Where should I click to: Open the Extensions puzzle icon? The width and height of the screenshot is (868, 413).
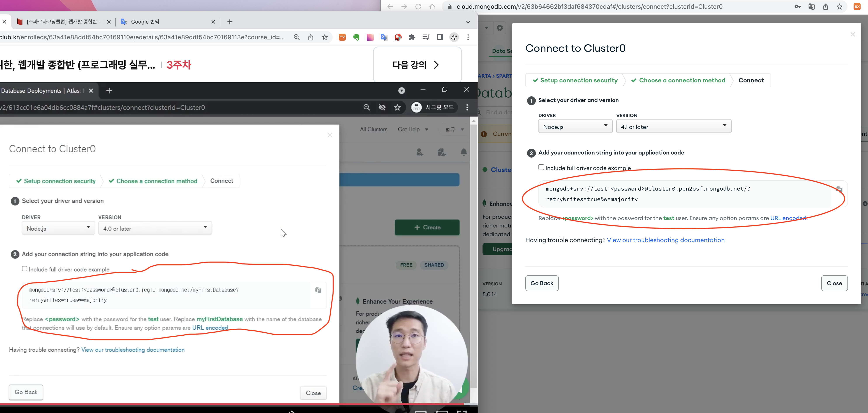coord(412,37)
